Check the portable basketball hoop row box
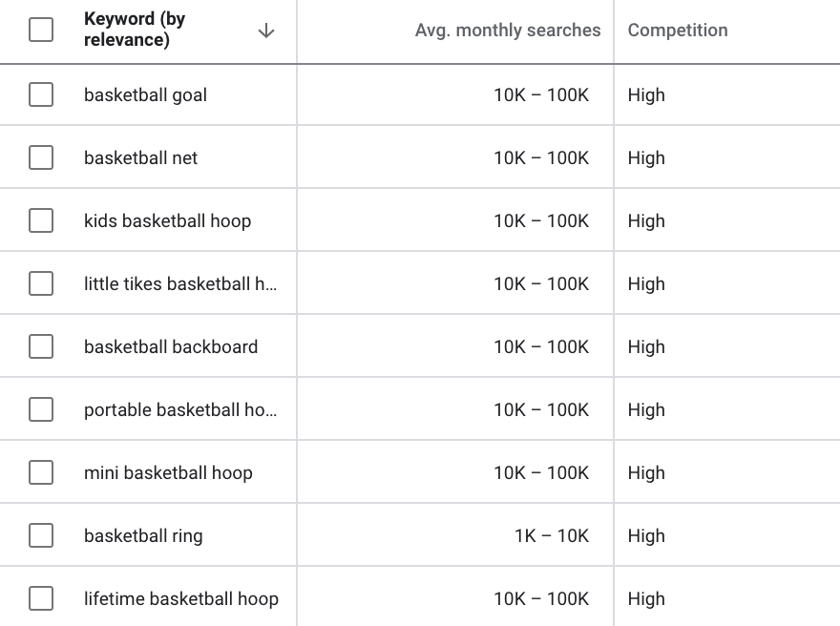This screenshot has width=840, height=626. pyautogui.click(x=41, y=409)
